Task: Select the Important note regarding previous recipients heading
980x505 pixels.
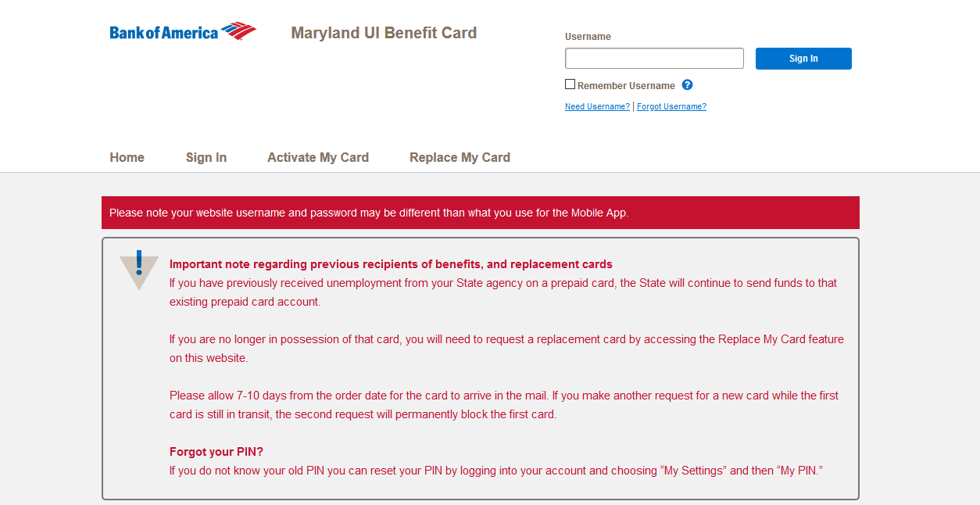Action: tap(391, 264)
